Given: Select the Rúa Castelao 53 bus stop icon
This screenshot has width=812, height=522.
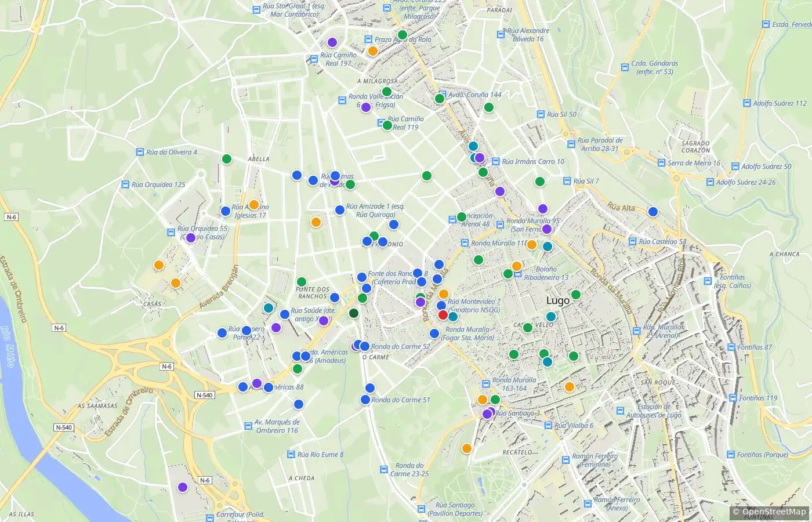Looking at the screenshot, I should (633, 241).
